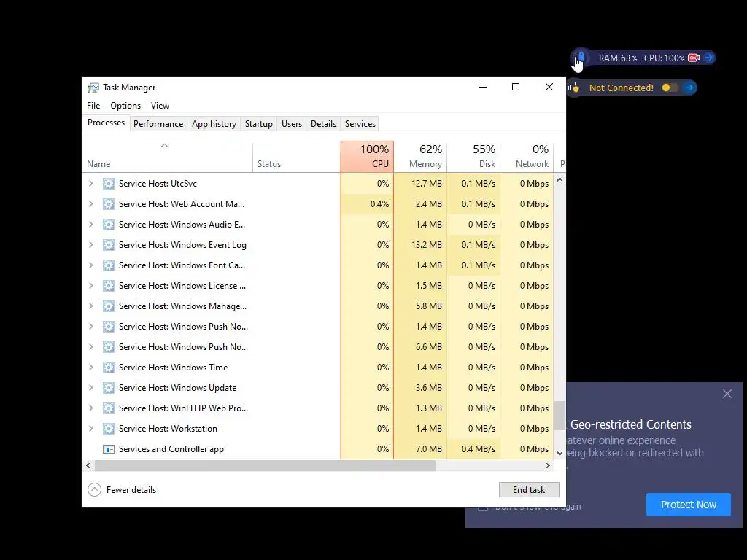The image size is (747, 560).
Task: Open the File menu
Action: [x=93, y=106]
